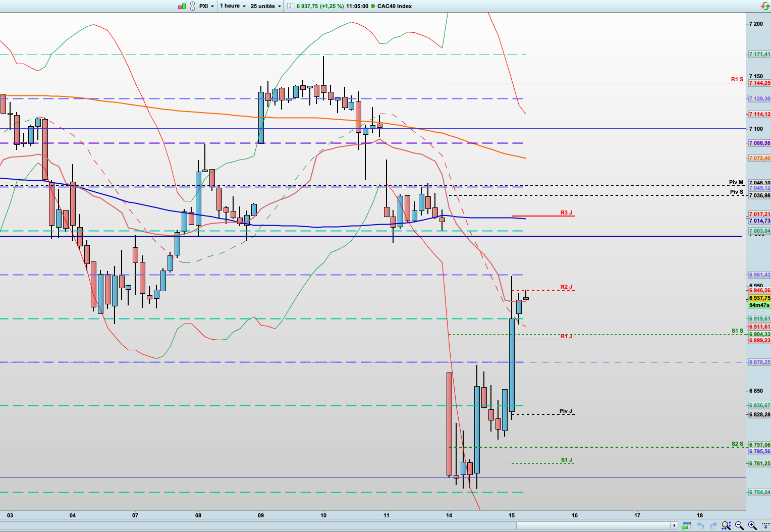
Task: Click the 6 919,61 price axis label
Action: click(x=759, y=318)
